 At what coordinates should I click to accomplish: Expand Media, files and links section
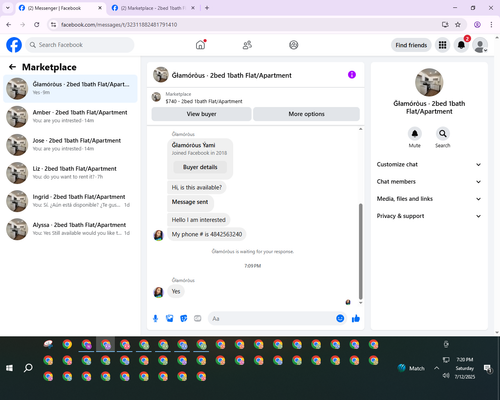(x=429, y=199)
